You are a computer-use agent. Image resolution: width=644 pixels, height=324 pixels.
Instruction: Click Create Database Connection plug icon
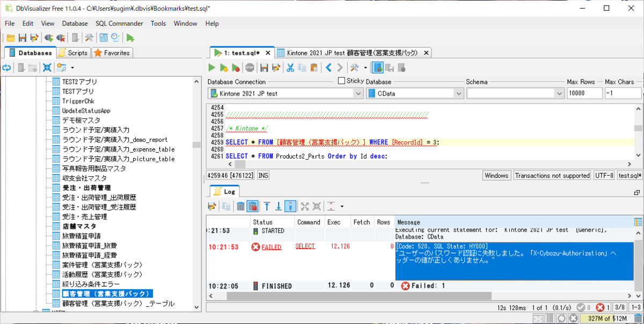pos(48,38)
